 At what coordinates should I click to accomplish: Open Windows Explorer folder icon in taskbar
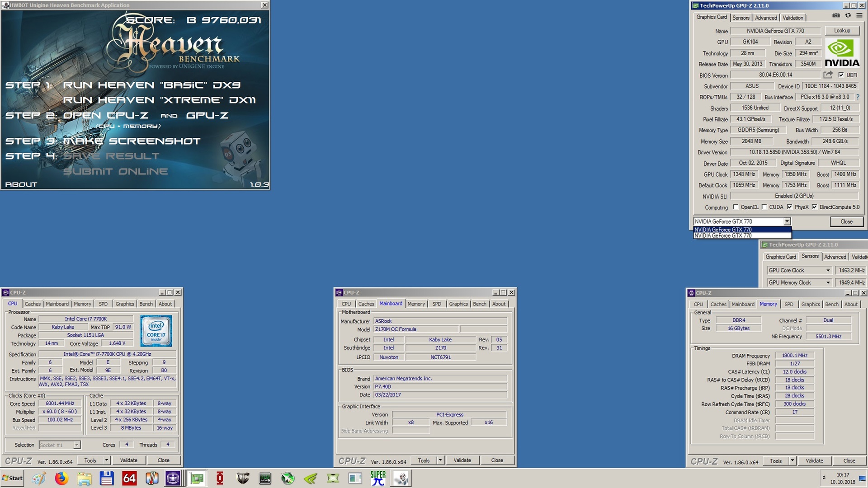coord(84,478)
